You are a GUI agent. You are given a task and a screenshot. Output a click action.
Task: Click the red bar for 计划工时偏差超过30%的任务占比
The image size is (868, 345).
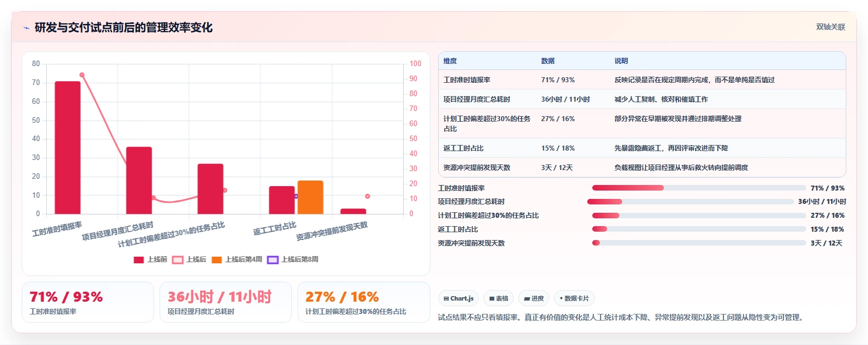tap(210, 189)
